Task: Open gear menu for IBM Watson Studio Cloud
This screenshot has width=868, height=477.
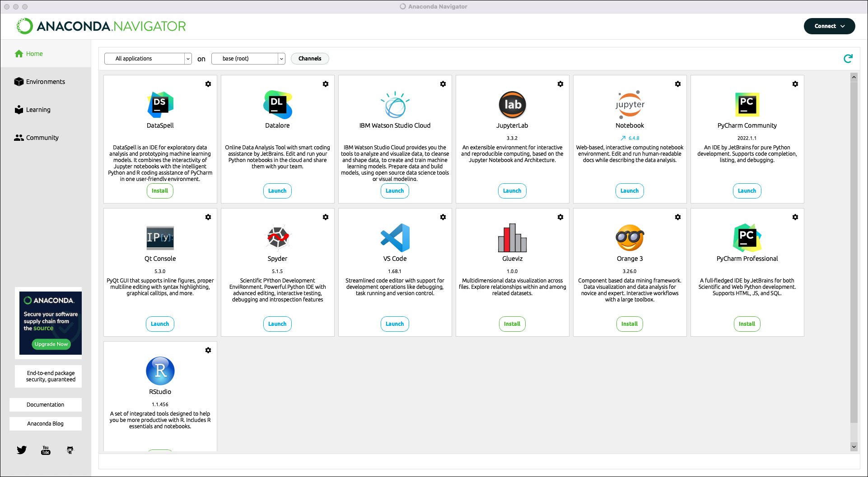Action: pos(443,84)
